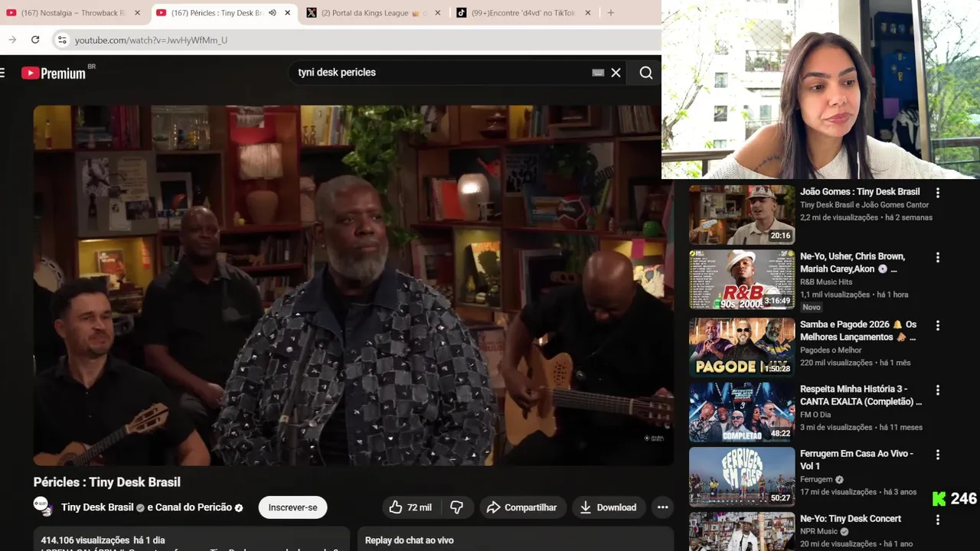The width and height of the screenshot is (980, 551).
Task: Open title 'Samba e Pagode 2026'
Action: pyautogui.click(x=858, y=331)
